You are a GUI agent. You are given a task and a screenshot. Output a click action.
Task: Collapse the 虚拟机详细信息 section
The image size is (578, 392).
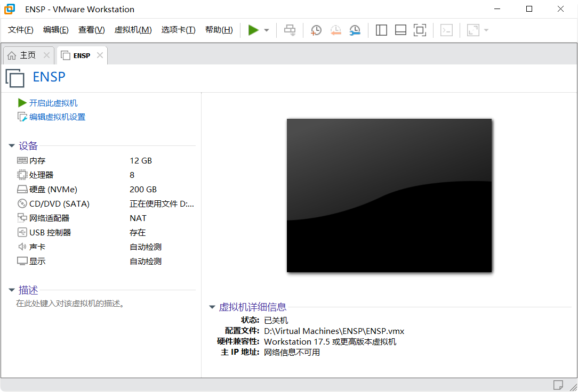[x=212, y=307]
